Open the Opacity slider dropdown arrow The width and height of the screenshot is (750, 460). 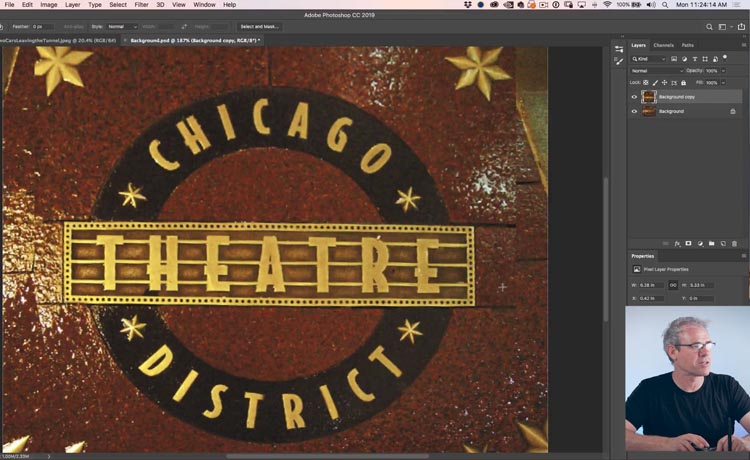725,71
